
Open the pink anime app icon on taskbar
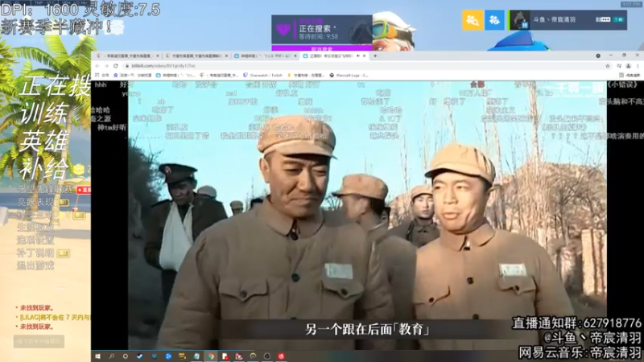pyautogui.click(x=239, y=356)
